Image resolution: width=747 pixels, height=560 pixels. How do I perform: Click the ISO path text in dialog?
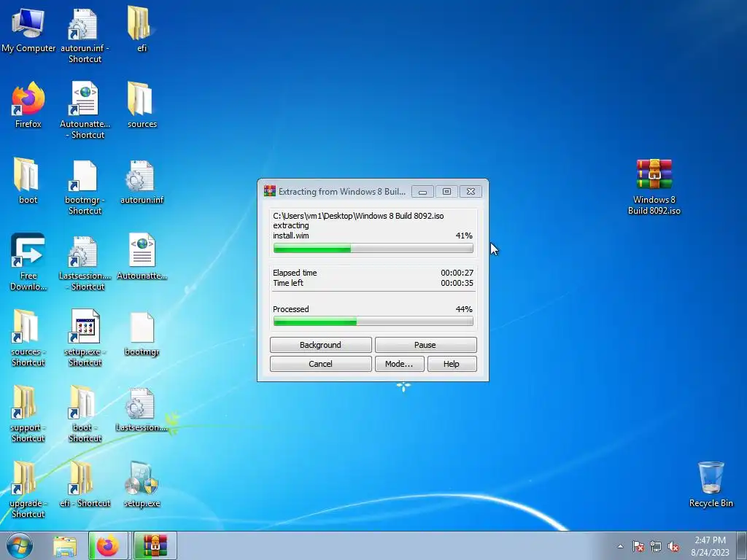click(x=358, y=216)
